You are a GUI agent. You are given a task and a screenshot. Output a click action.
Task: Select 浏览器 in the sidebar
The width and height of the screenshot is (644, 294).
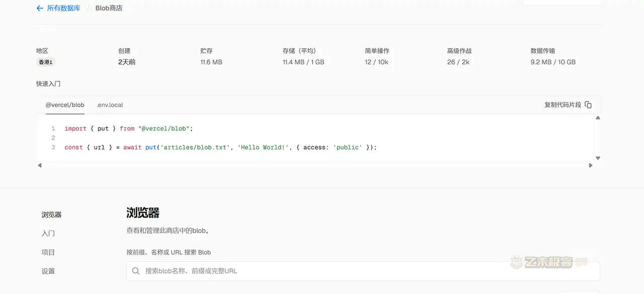tap(51, 215)
